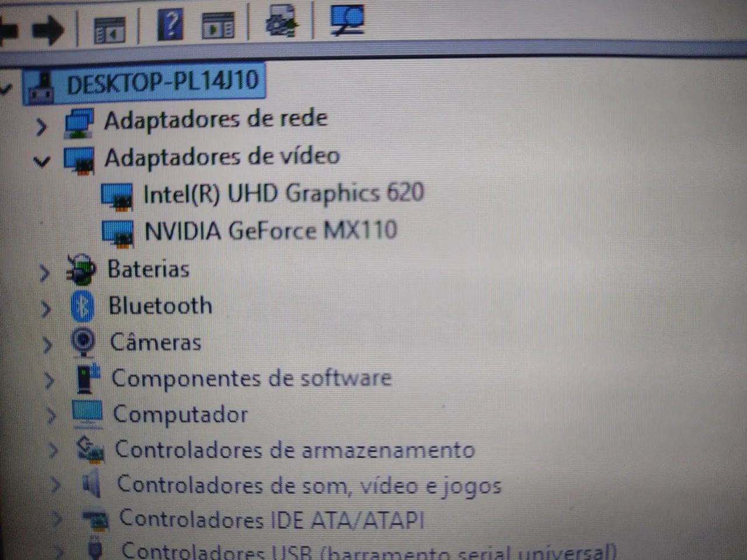Screen dimensions: 747x560
Task: Expand Adaptadores de rede
Action: point(41,126)
